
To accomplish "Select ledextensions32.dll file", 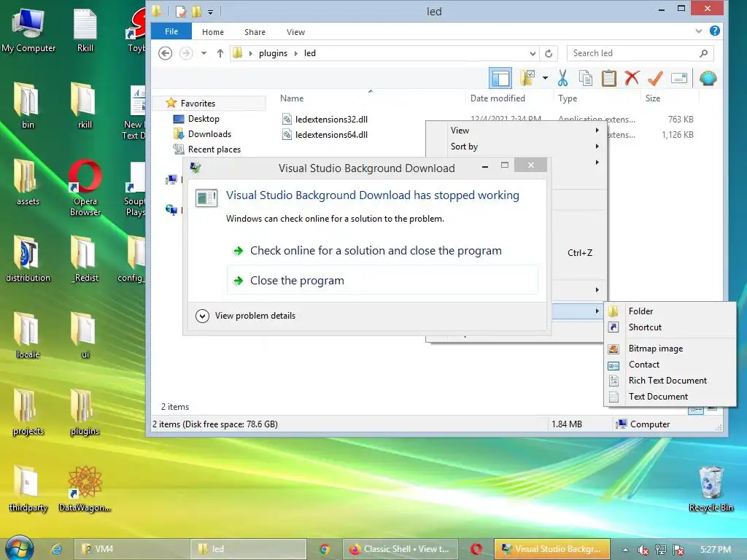I will 331,120.
